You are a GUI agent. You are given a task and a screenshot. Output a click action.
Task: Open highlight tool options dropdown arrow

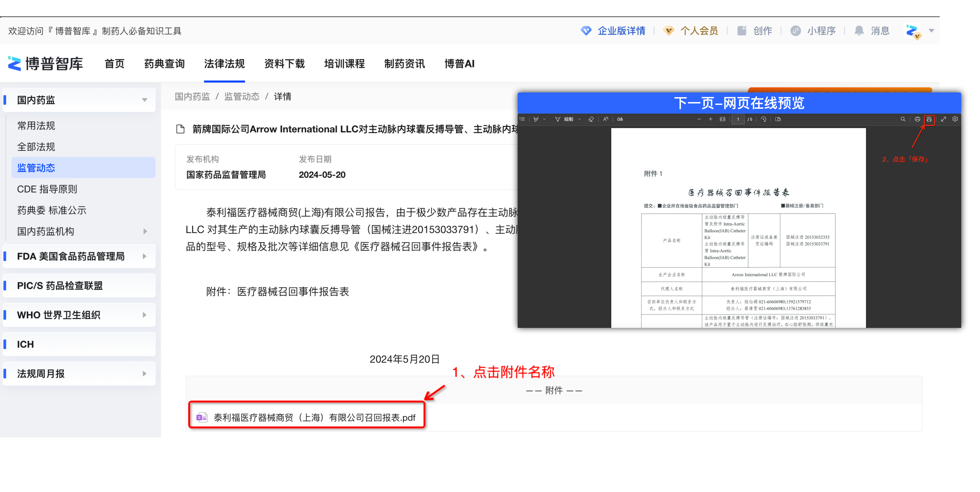(544, 119)
